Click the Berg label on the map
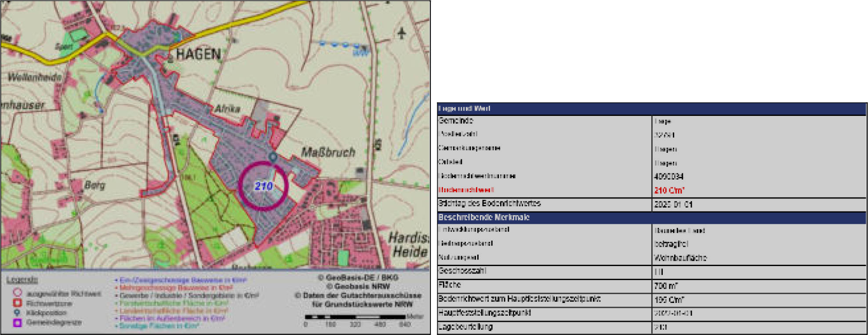Image resolution: width=868 pixels, height=335 pixels. [x=94, y=185]
